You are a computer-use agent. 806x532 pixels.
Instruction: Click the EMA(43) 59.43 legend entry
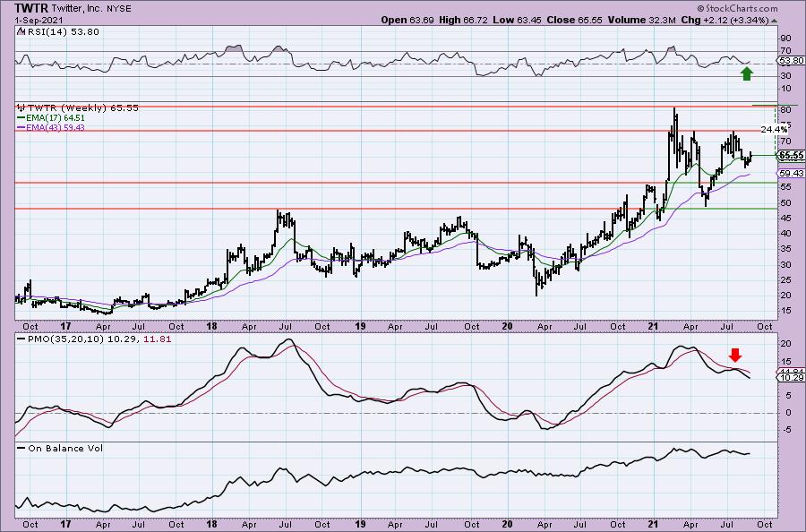(x=55, y=127)
